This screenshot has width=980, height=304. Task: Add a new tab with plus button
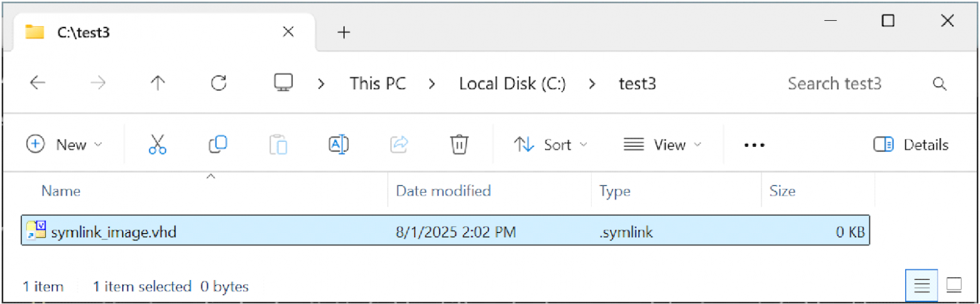pos(344,33)
